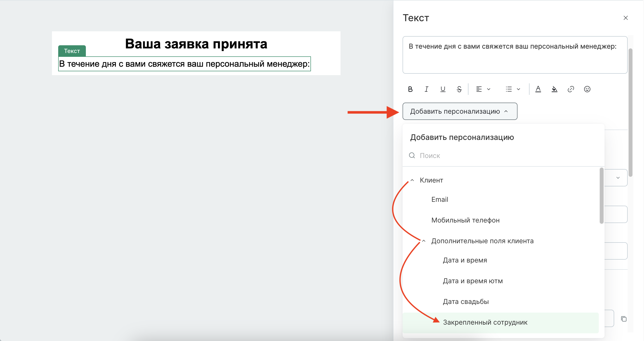The height and width of the screenshot is (341, 644).
Task: Click the search magnifier icon
Action: [x=412, y=156]
